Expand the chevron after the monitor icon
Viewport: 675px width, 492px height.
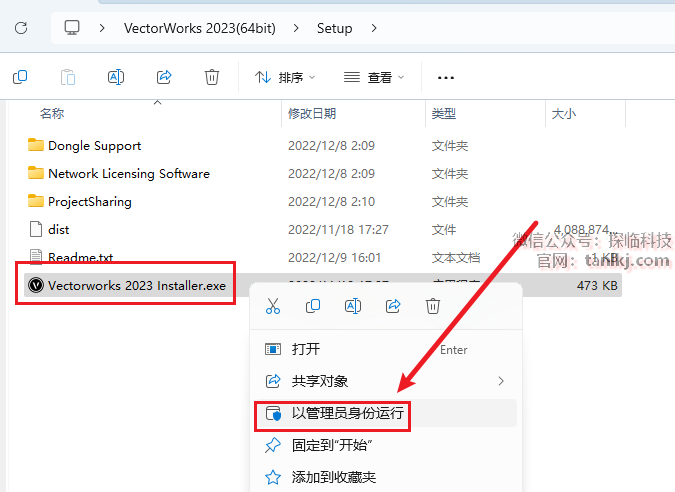[x=102, y=28]
